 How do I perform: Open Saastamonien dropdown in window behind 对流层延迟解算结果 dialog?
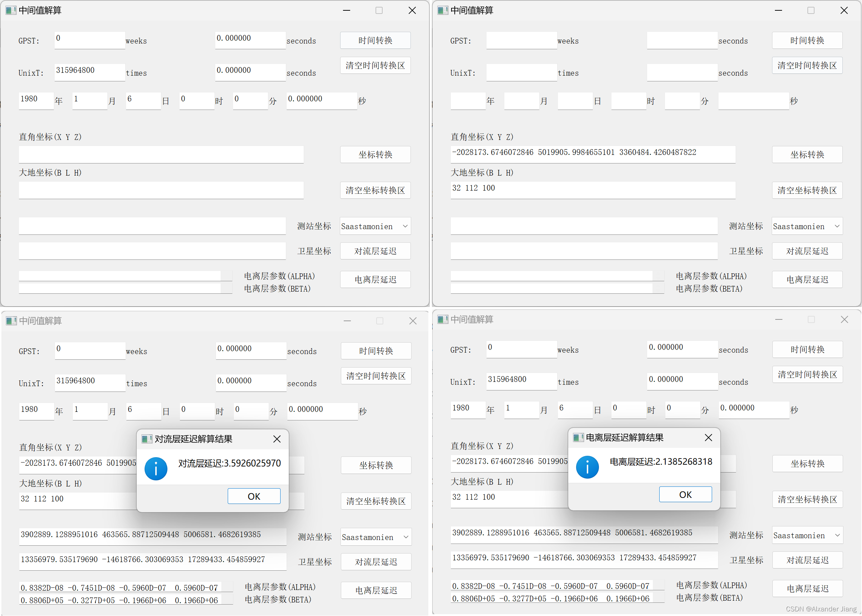376,537
